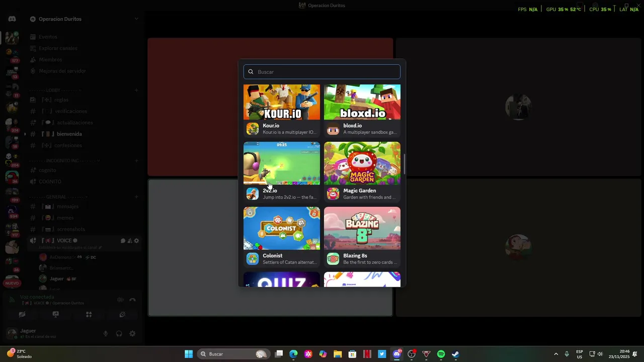Launch the Blazing 8s activity
644x362 pixels.
[x=362, y=237]
